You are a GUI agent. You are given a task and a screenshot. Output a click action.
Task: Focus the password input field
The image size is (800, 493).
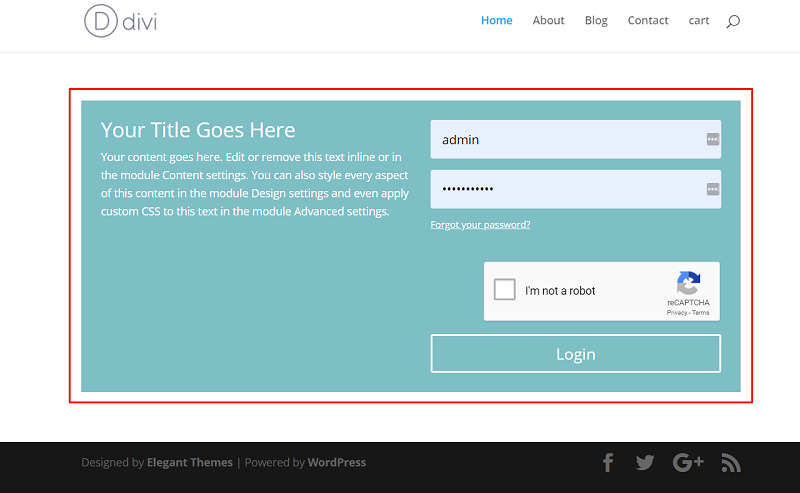(576, 189)
